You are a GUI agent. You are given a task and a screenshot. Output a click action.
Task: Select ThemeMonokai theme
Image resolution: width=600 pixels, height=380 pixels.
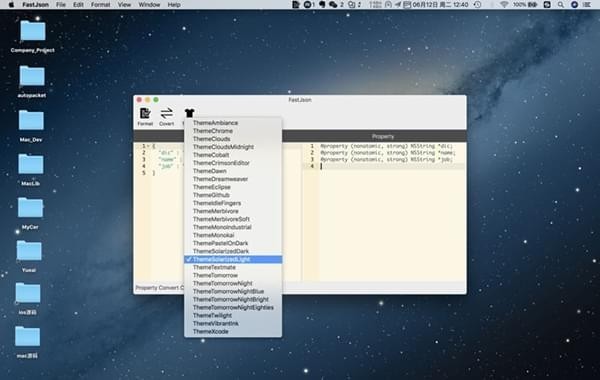point(233,235)
